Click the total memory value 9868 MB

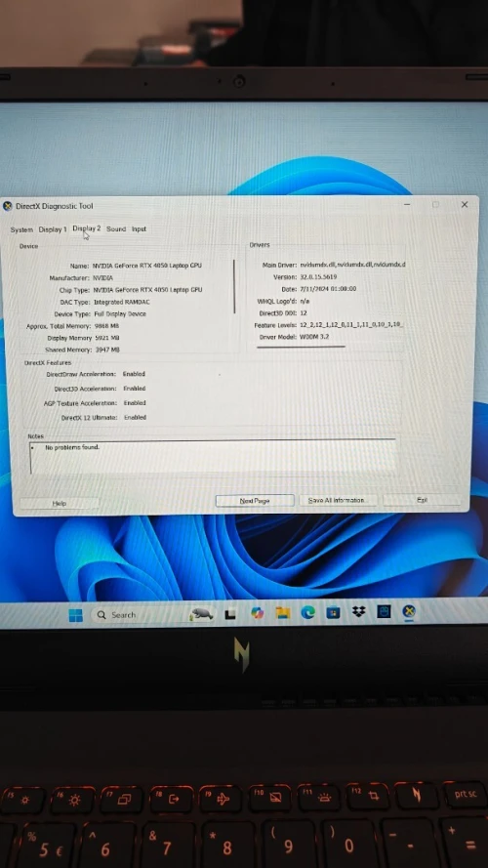106,327
